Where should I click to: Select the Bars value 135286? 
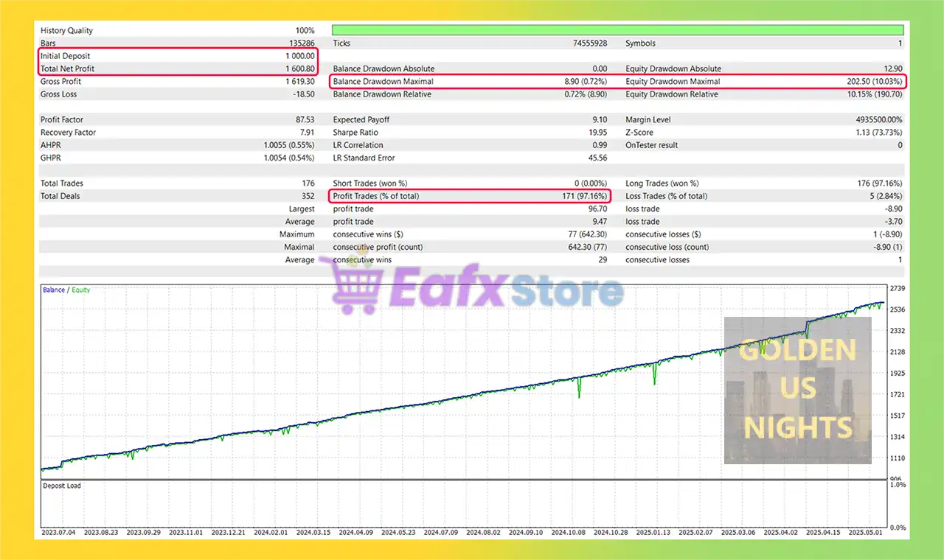click(x=301, y=43)
